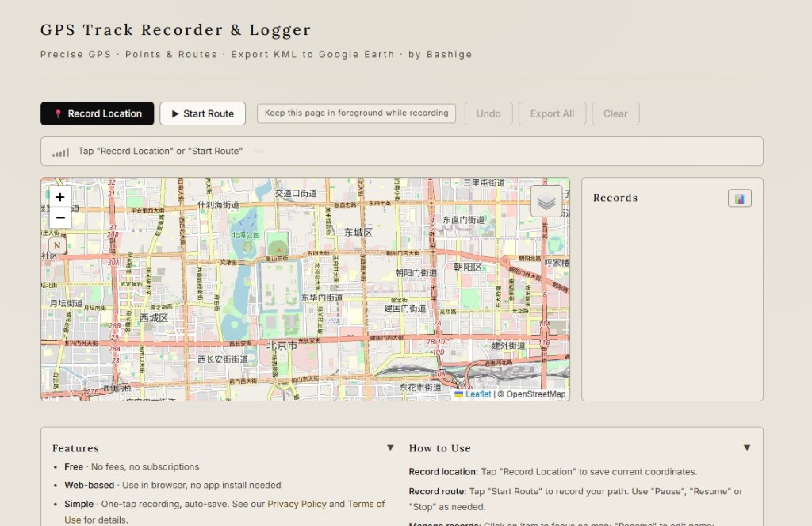Click the 东直门街道 map label

pyautogui.click(x=463, y=220)
